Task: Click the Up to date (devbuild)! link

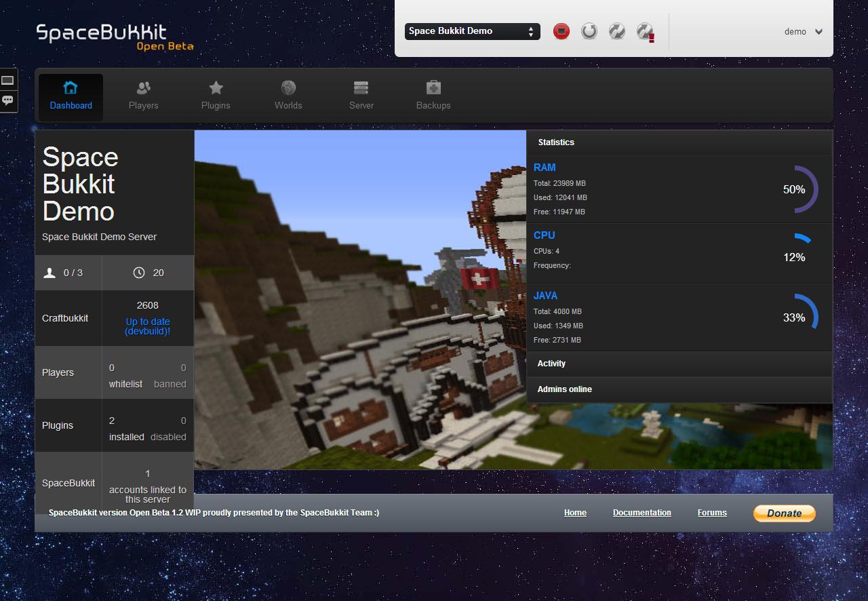Action: pyautogui.click(x=148, y=326)
